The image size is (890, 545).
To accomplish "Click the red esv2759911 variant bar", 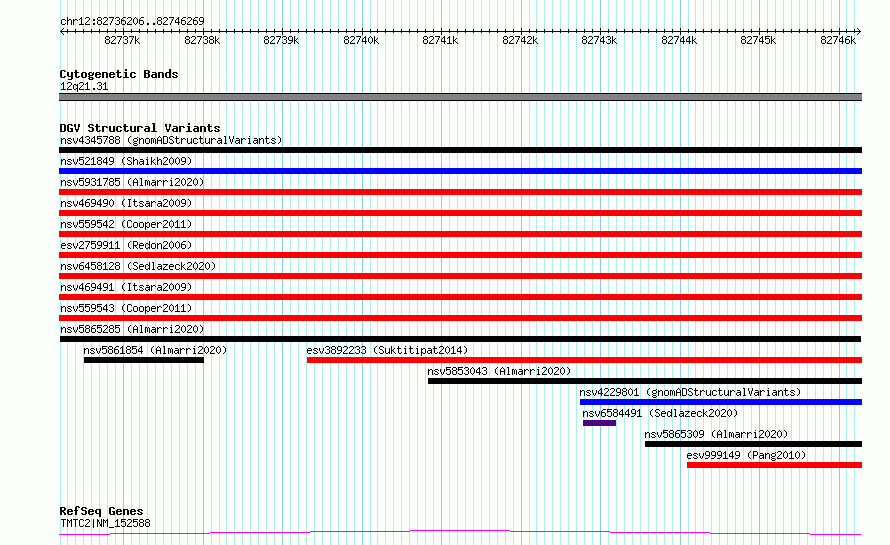I will point(460,255).
